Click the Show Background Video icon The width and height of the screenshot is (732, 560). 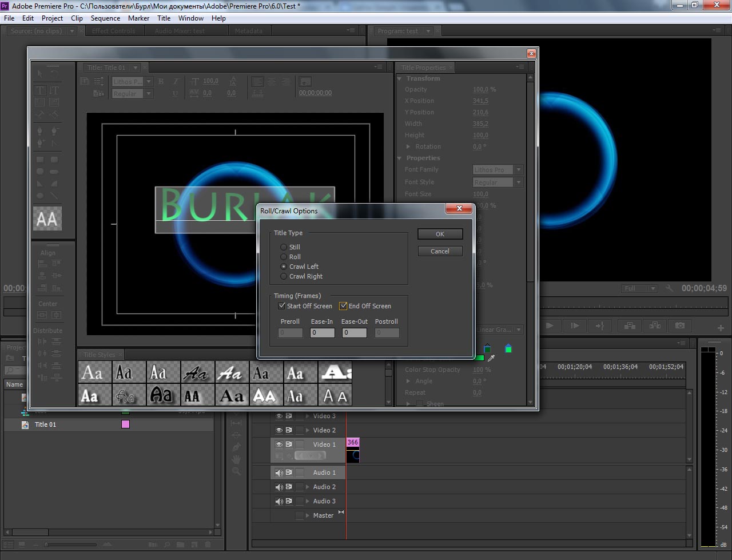click(305, 82)
